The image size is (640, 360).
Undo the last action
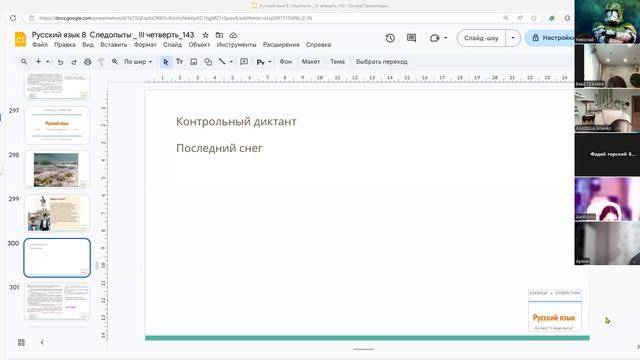pyautogui.click(x=60, y=62)
